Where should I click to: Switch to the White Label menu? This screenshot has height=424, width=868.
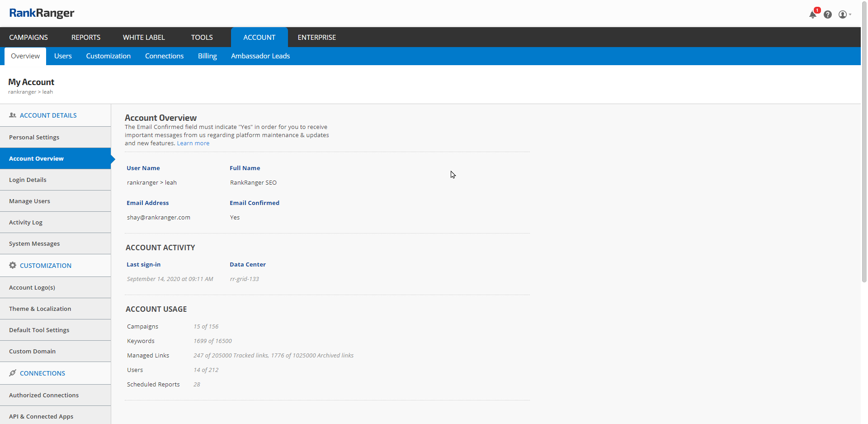(x=144, y=38)
